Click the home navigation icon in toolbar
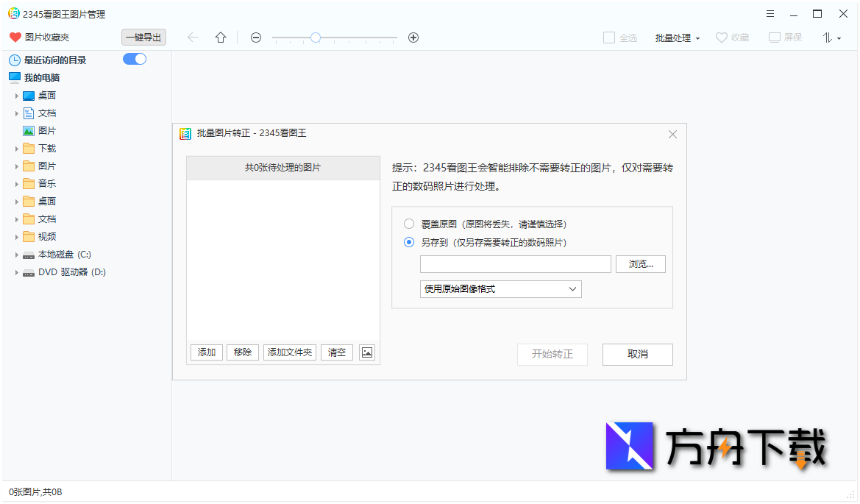Image resolution: width=860 pixels, height=504 pixels. (x=220, y=38)
